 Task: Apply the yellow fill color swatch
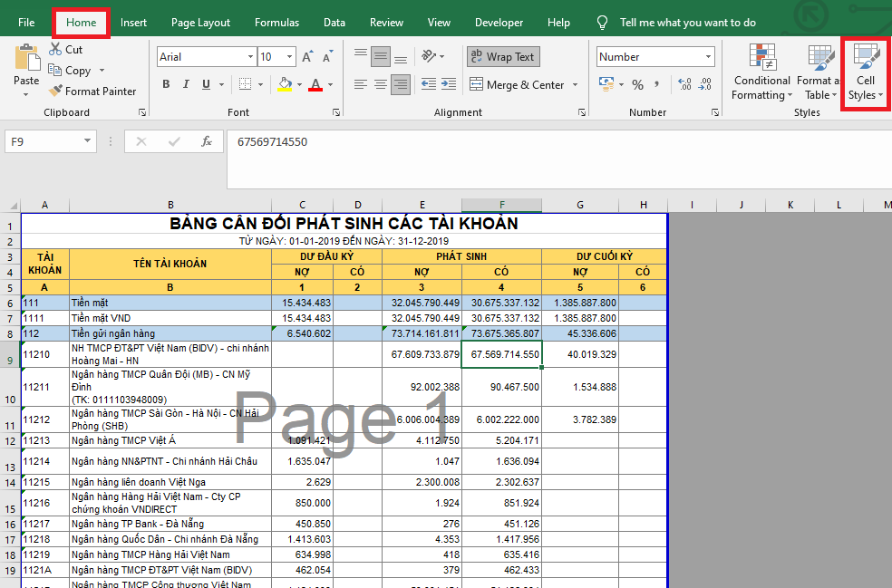coord(285,85)
